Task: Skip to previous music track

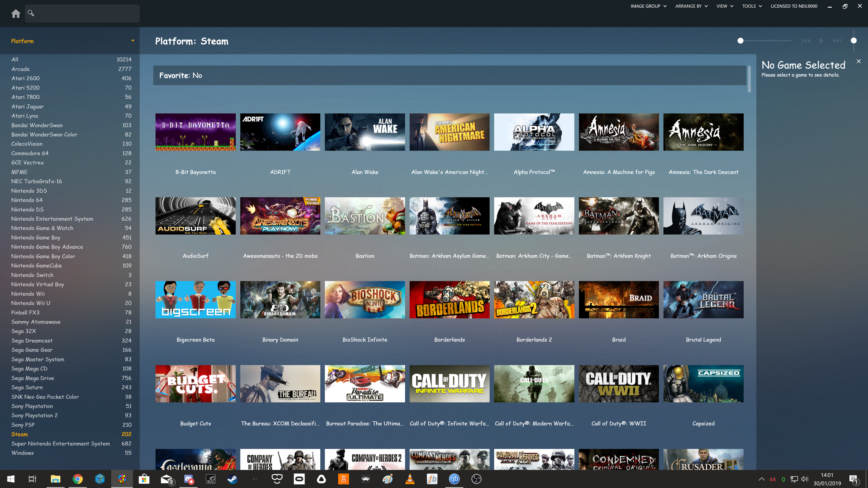Action: [806, 41]
